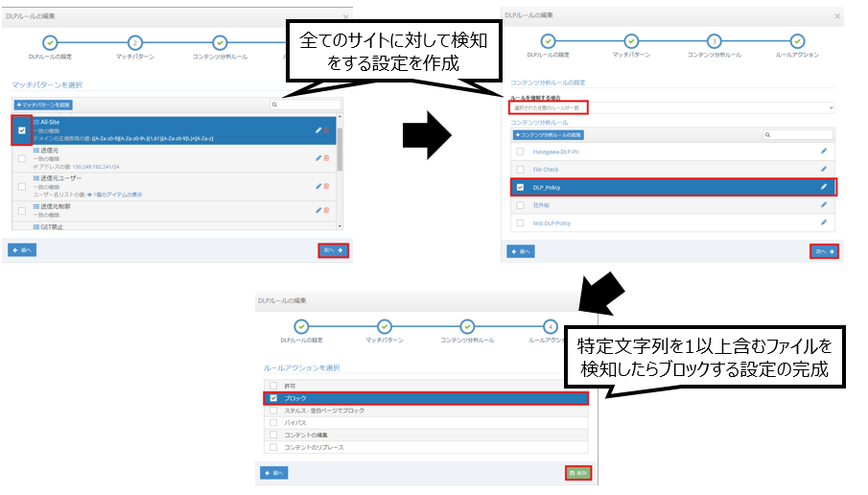Click the コンテンツ分析ルールの追加 button
The height and width of the screenshot is (495, 868).
[x=548, y=135]
